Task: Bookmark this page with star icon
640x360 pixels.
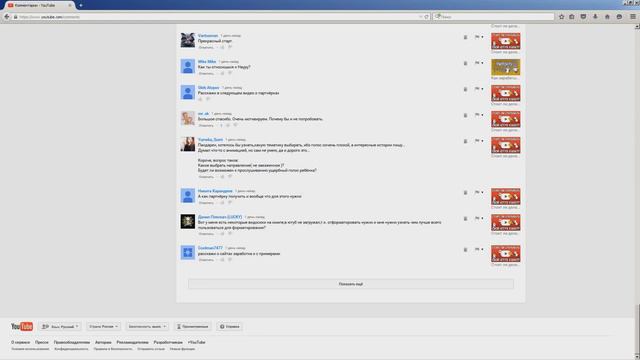Action: click(562, 17)
